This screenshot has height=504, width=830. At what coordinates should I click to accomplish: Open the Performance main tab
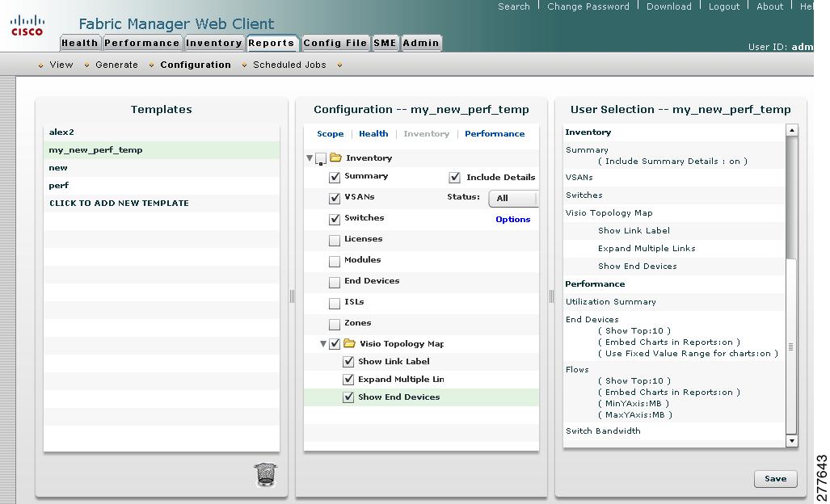[x=142, y=43]
